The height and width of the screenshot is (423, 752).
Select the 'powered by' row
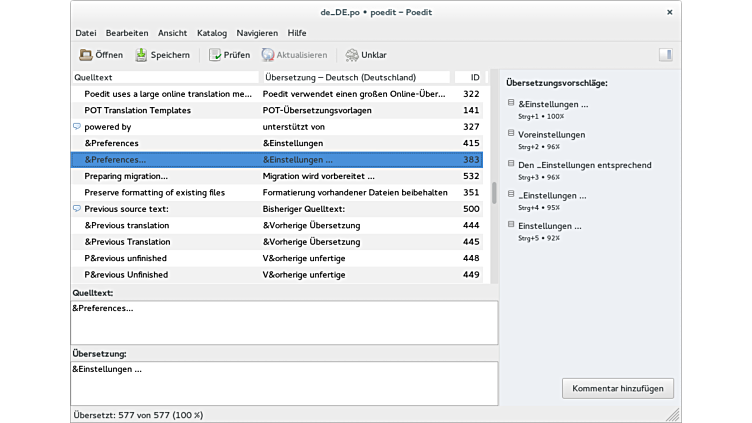click(x=277, y=127)
